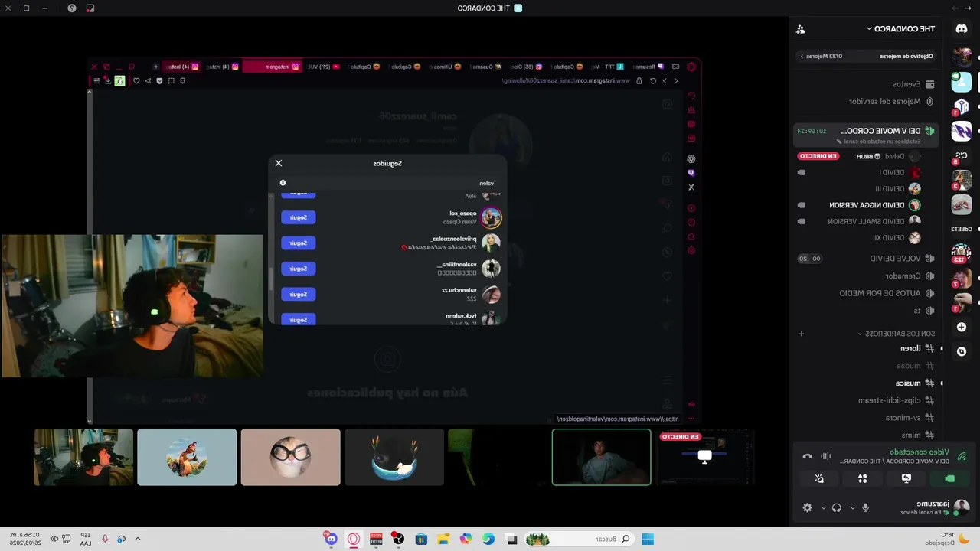The image size is (980, 551).
Task: Open the soundboard button in voice panel
Action: click(x=819, y=478)
